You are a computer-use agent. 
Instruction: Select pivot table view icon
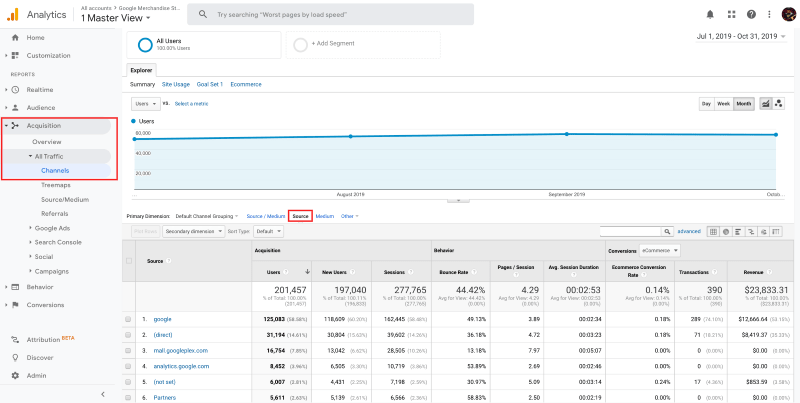click(776, 232)
